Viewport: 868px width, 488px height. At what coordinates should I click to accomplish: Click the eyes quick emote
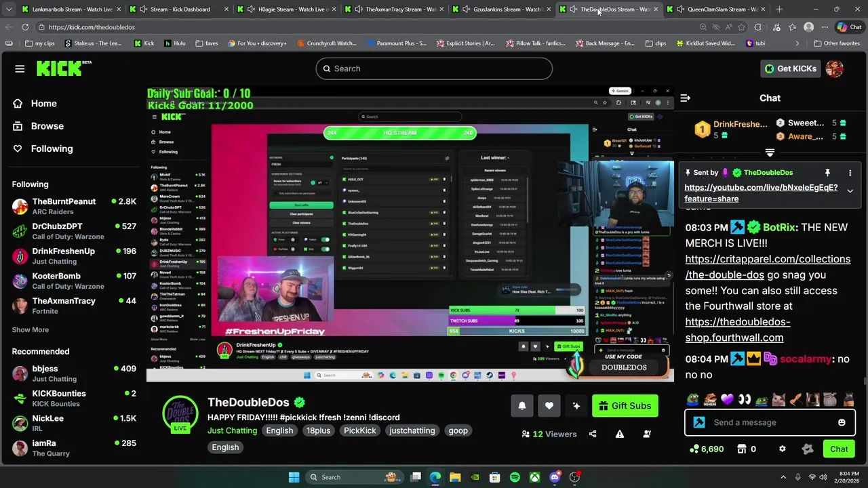pos(745,400)
